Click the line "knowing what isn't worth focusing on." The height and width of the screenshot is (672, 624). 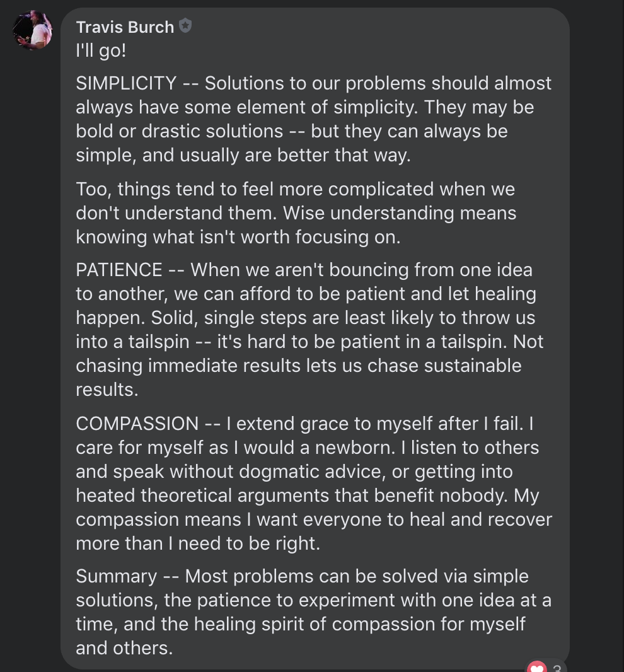coord(238,237)
